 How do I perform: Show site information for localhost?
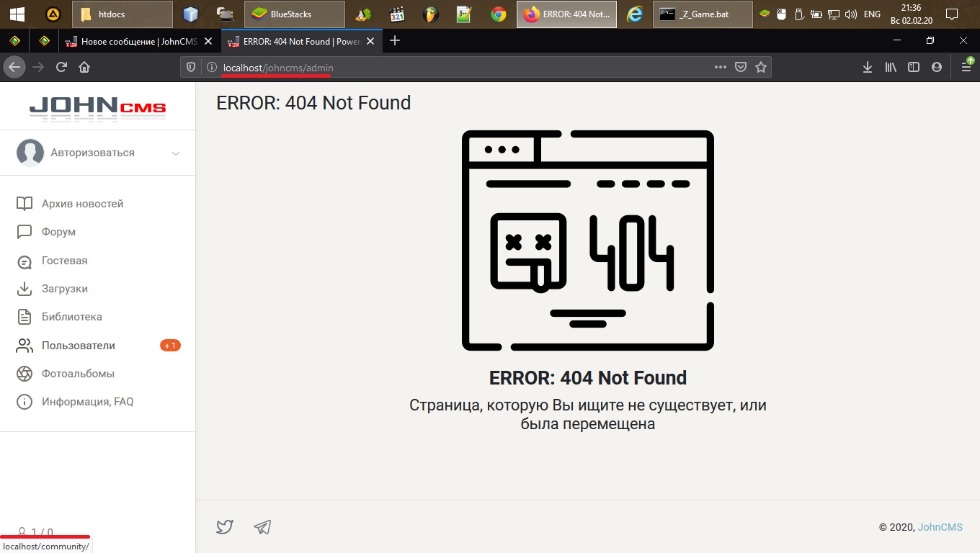tap(212, 67)
